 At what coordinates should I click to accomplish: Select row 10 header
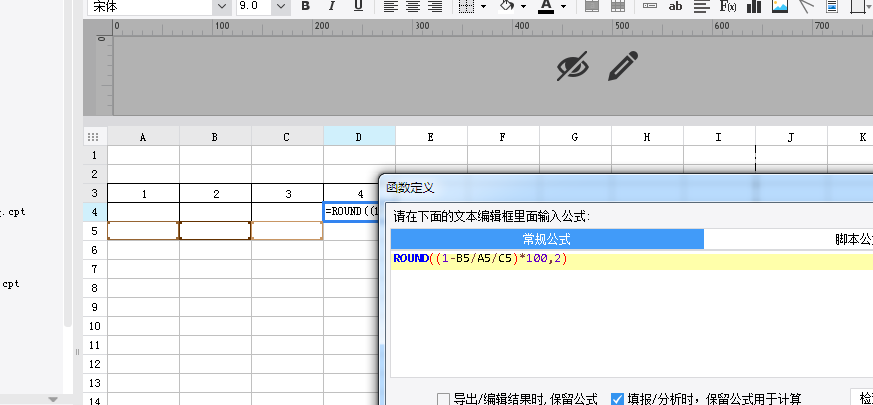pyautogui.click(x=95, y=325)
